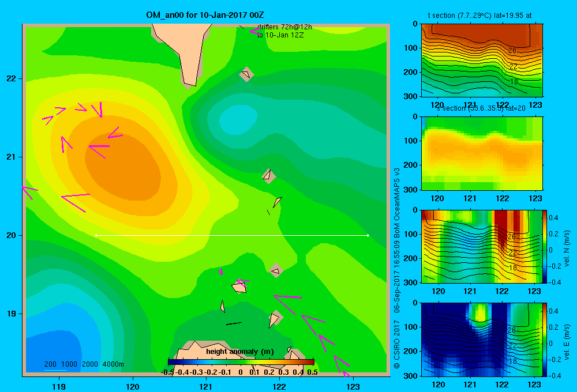The height and width of the screenshot is (392, 577).
Task: Click the vel. E colorbar
Action: click(545, 339)
